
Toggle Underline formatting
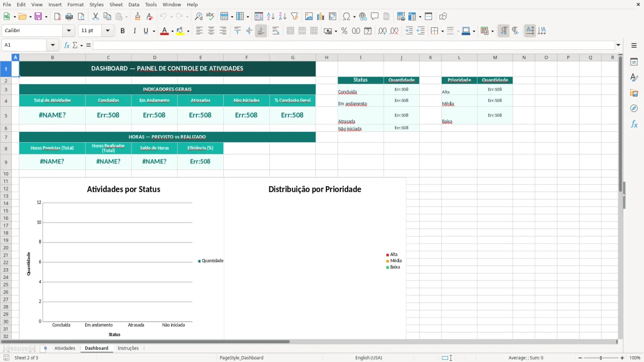tap(145, 31)
